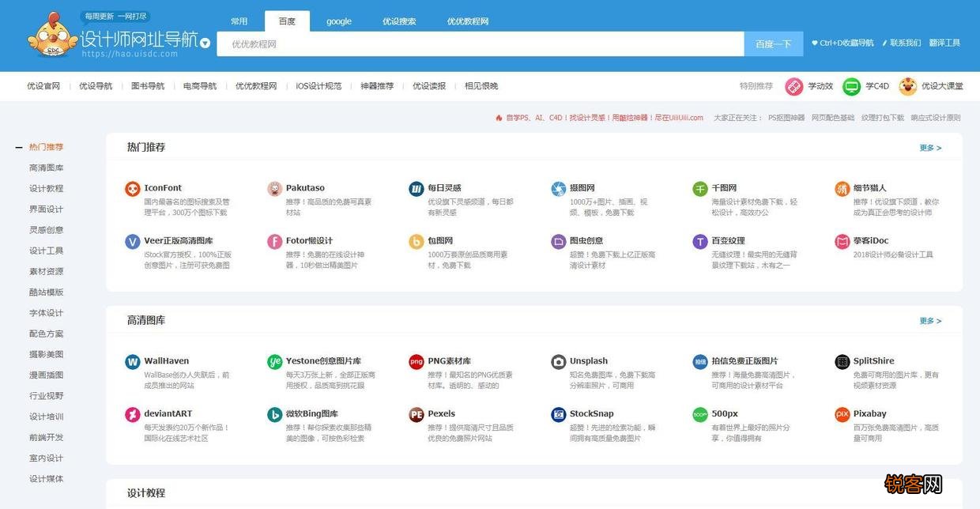The height and width of the screenshot is (509, 980).
Task: Click the WallHaven icon
Action: click(132, 362)
